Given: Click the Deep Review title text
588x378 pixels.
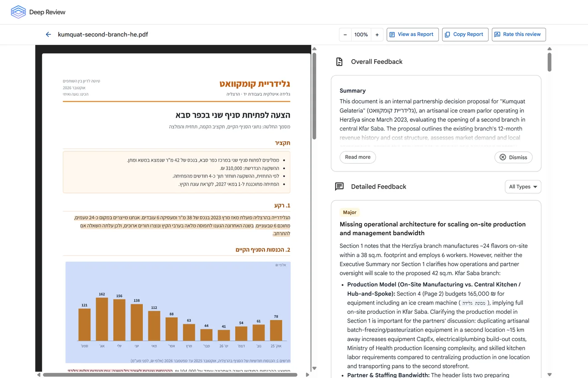Looking at the screenshot, I should point(47,12).
